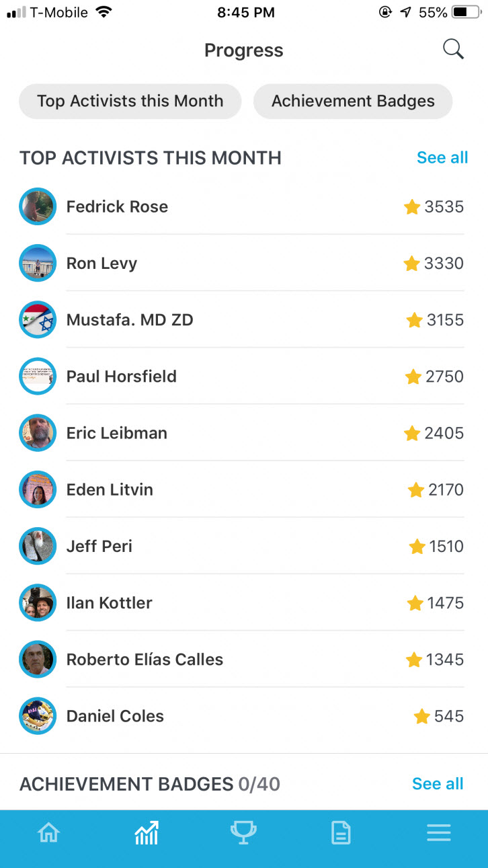Tap the star beside Fedrick Rose's 3535

(x=412, y=207)
